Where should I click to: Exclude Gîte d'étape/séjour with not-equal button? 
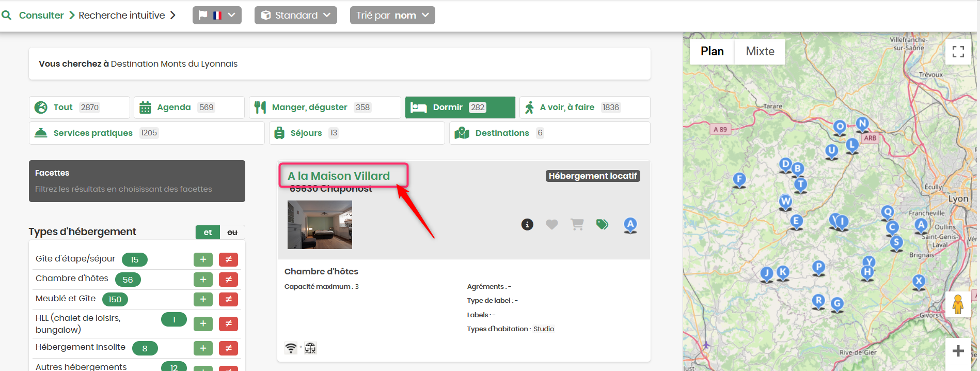point(228,259)
